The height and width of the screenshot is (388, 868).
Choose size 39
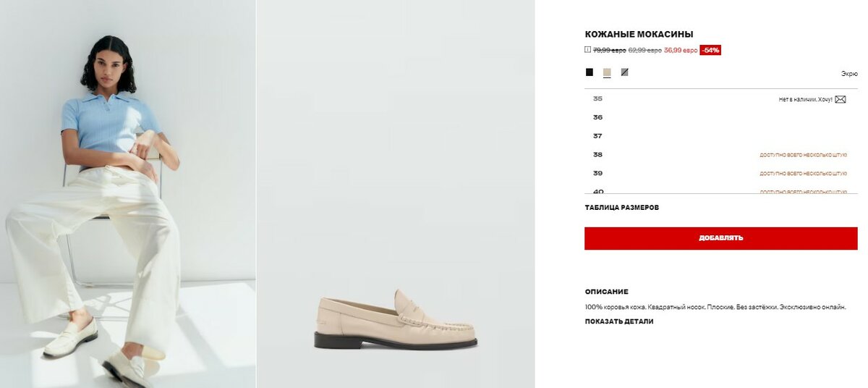click(x=721, y=174)
